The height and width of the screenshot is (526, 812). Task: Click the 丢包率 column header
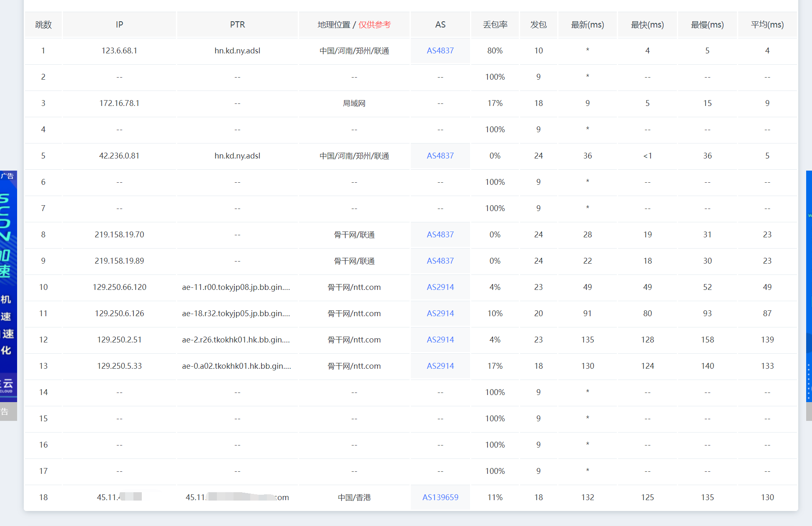point(495,25)
